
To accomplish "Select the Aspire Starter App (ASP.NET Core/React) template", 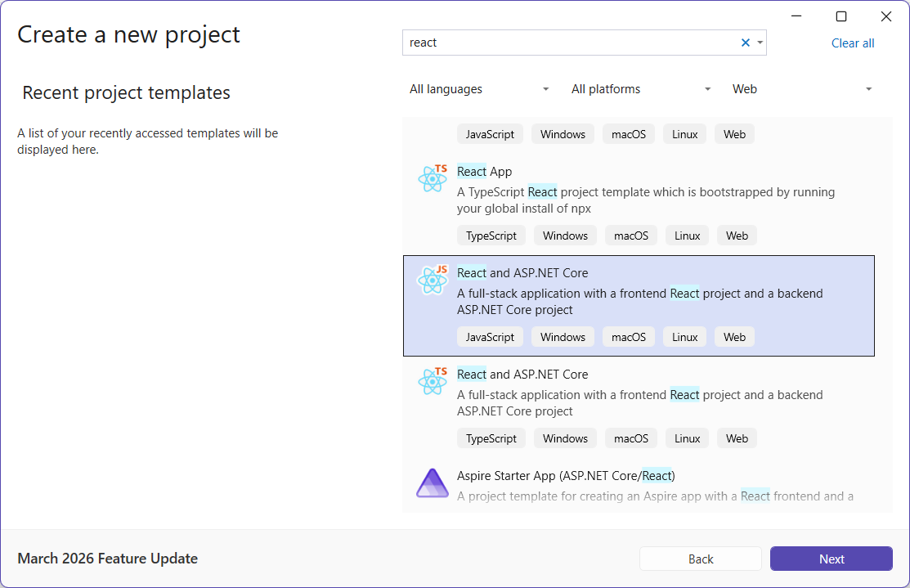I will (639, 485).
